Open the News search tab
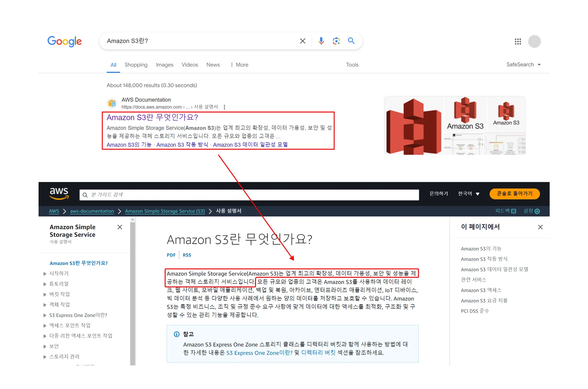Image resolution: width=588 pixels, height=389 pixels. tap(213, 65)
